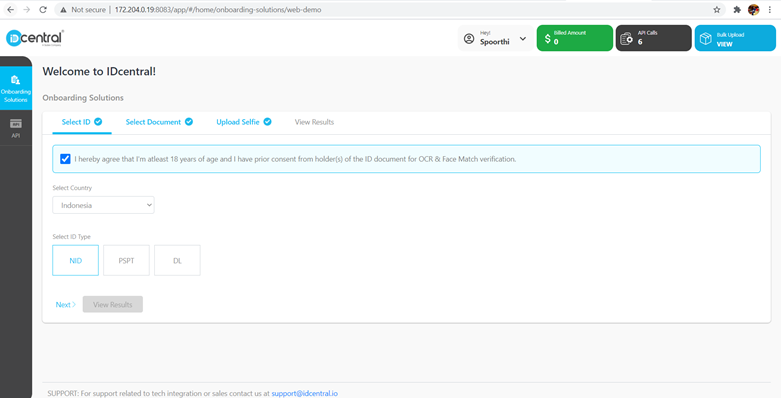Image resolution: width=781 pixels, height=398 pixels.
Task: Select the NID ID type
Action: [75, 261]
